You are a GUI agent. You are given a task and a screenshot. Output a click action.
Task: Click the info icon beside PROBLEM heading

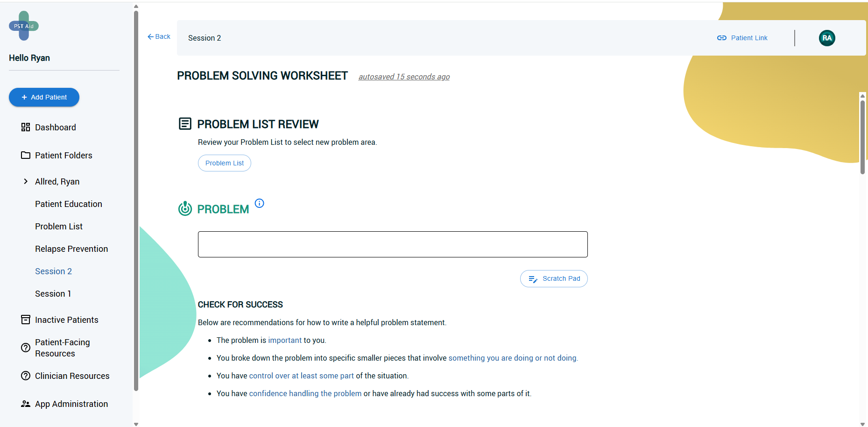(x=260, y=203)
